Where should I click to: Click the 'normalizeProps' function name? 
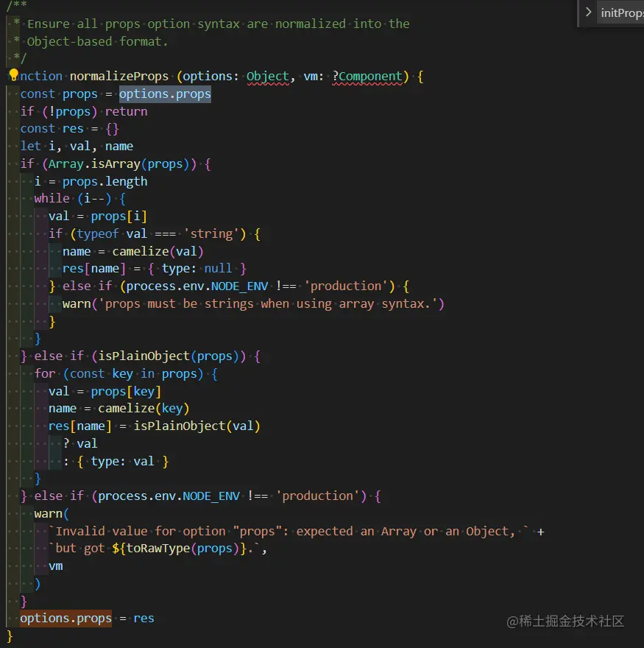point(119,77)
